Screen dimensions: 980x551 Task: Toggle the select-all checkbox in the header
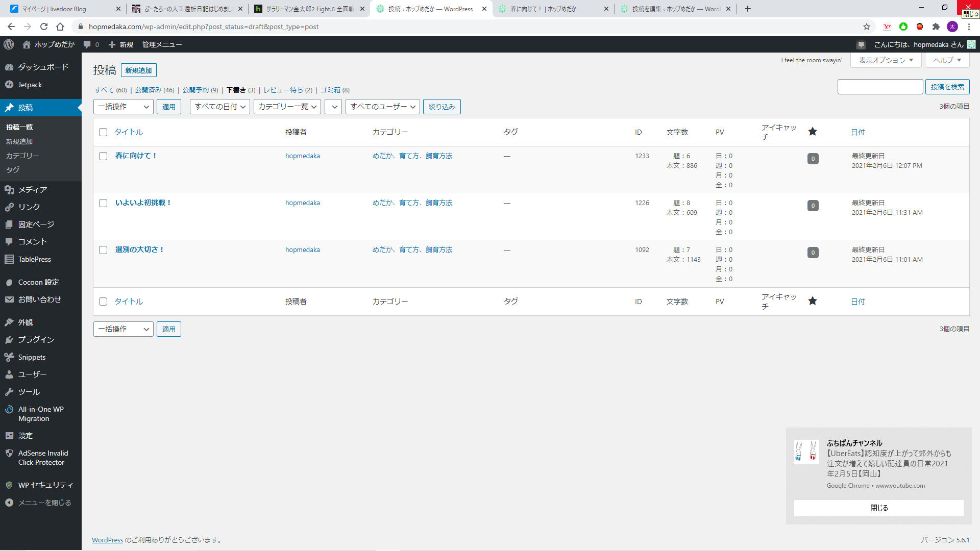pyautogui.click(x=103, y=132)
